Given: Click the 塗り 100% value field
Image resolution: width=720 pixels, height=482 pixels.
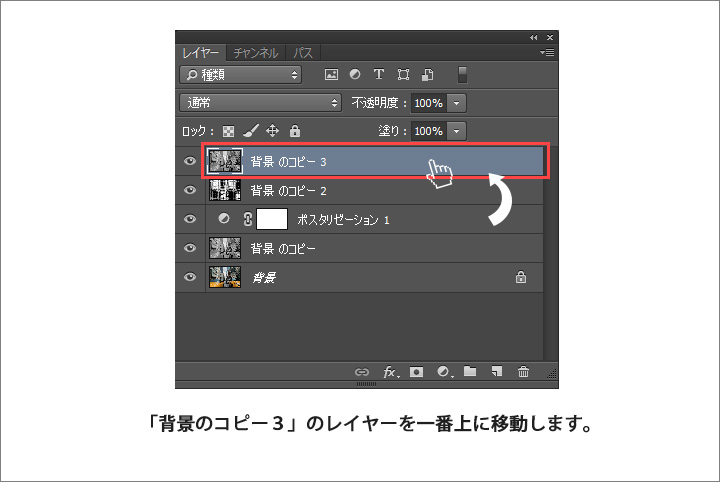Looking at the screenshot, I should pos(429,131).
